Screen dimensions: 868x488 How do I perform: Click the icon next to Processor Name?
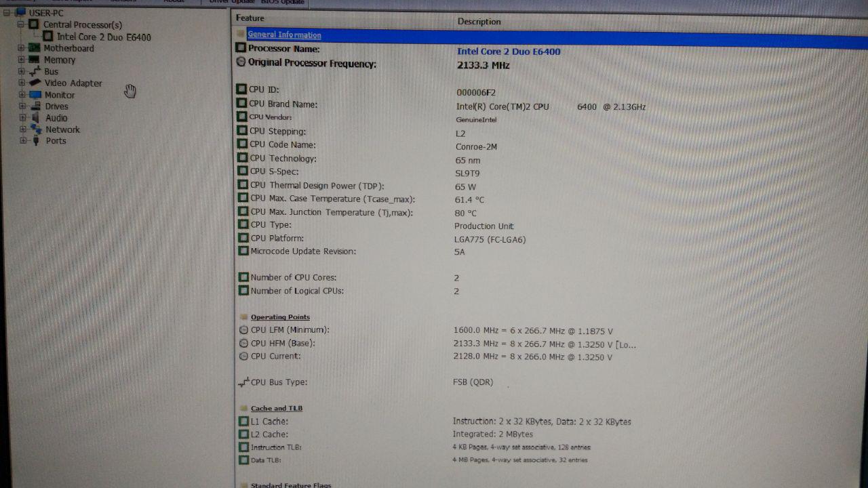pyautogui.click(x=241, y=48)
